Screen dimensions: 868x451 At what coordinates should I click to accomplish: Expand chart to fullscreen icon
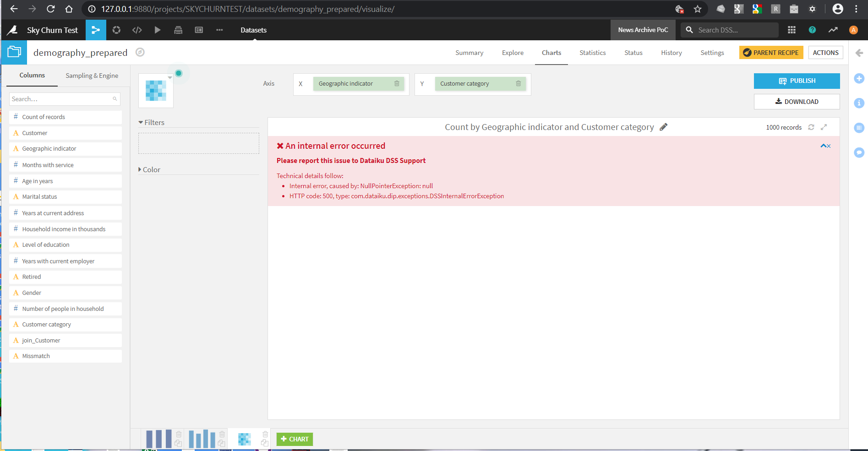(824, 127)
